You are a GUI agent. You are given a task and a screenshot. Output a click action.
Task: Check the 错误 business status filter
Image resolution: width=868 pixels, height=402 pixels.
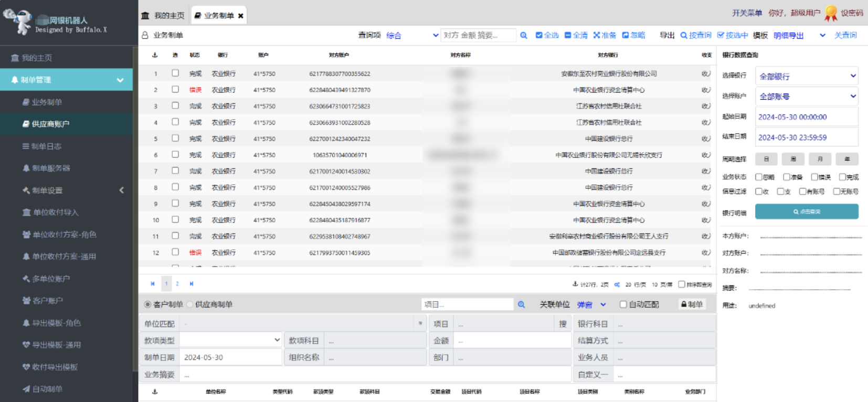click(814, 177)
